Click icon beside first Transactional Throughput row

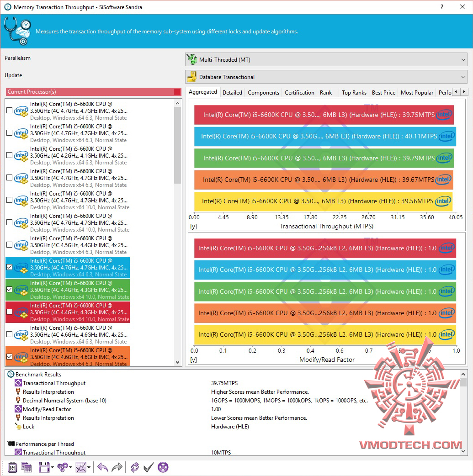pos(18,383)
